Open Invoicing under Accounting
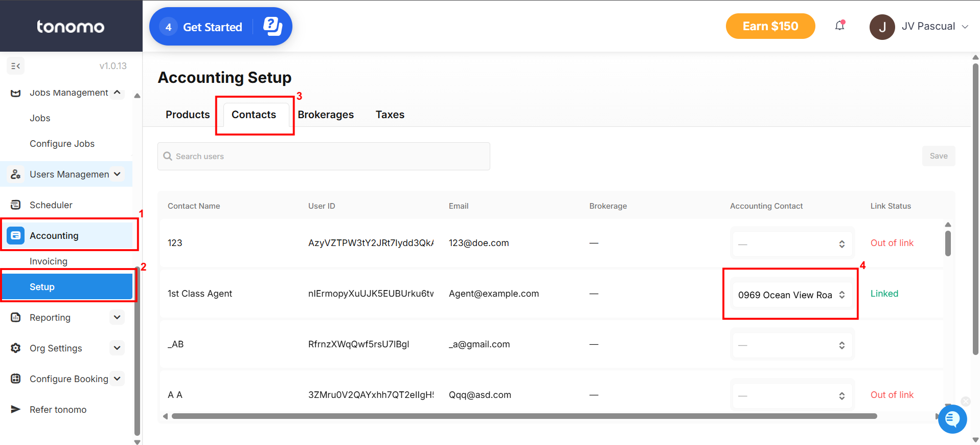The width and height of the screenshot is (980, 445). tap(49, 261)
